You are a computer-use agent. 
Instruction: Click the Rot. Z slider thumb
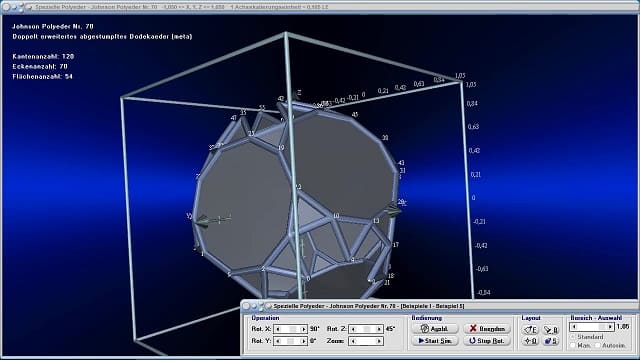[x=367, y=329]
